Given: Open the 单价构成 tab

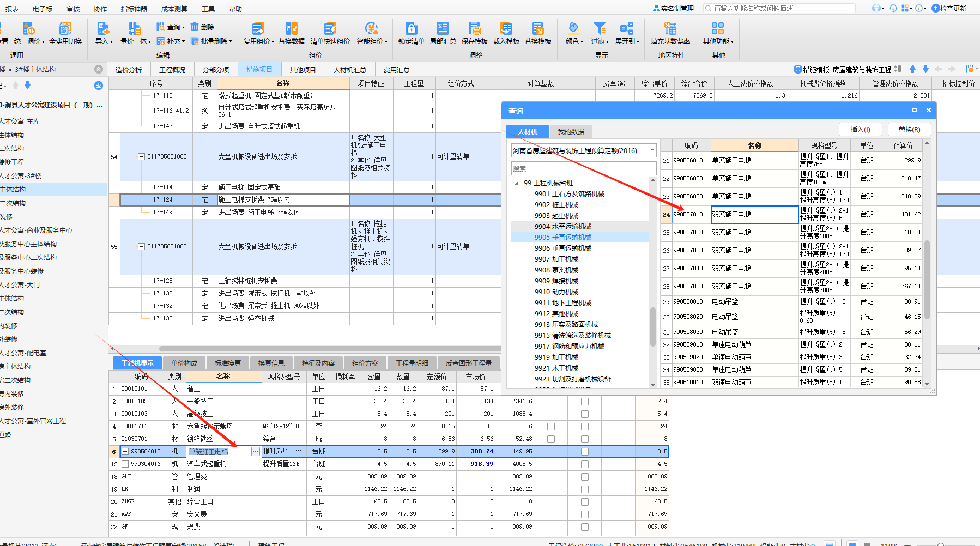Looking at the screenshot, I should pyautogui.click(x=184, y=363).
